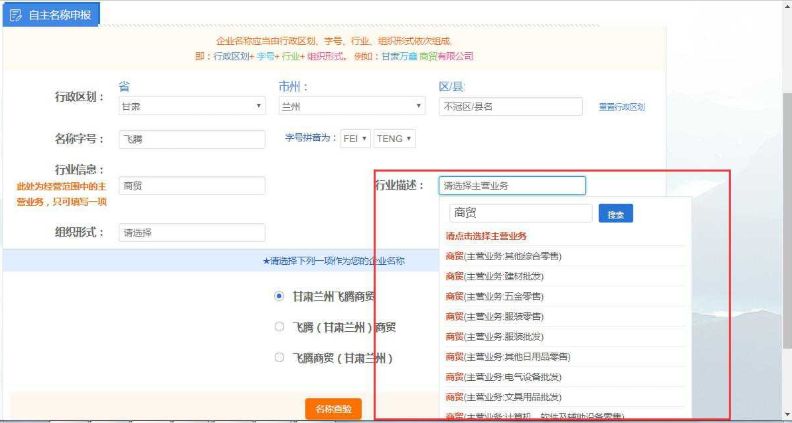Click the 名称字号 label
This screenshot has width=792, height=423.
[80, 139]
